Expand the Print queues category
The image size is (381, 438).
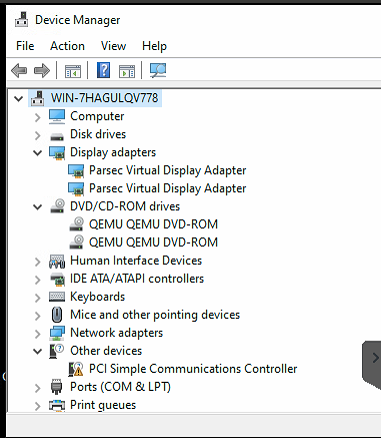click(x=37, y=406)
